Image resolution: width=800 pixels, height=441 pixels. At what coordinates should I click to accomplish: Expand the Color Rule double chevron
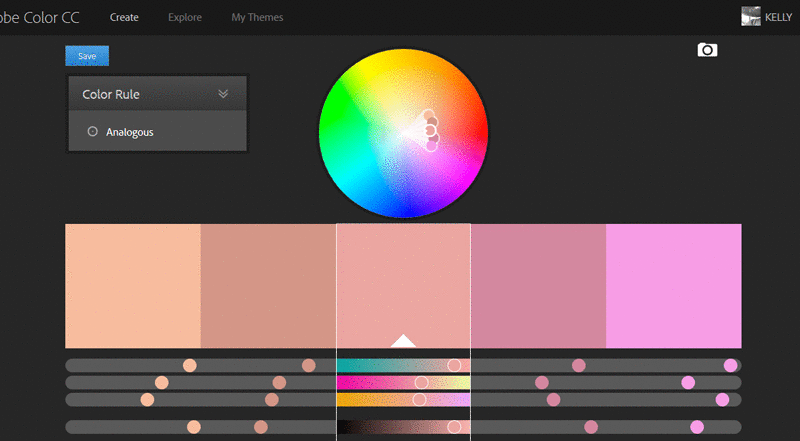[x=223, y=94]
